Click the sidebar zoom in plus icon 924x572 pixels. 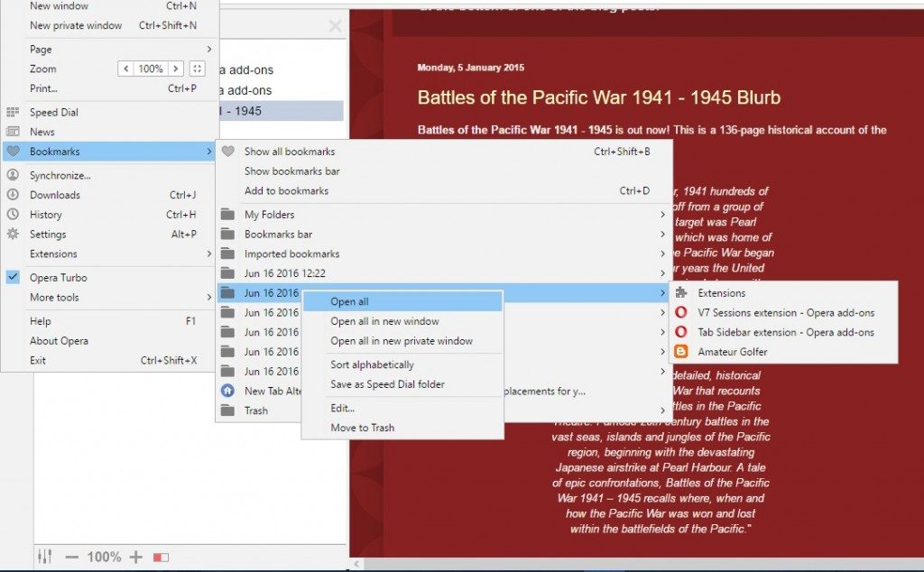tap(135, 557)
